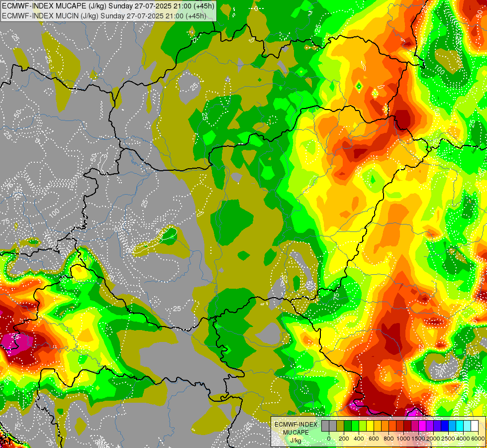Select the amber legend swatch above 600
Screen dimensions: 487x448
point(378,426)
